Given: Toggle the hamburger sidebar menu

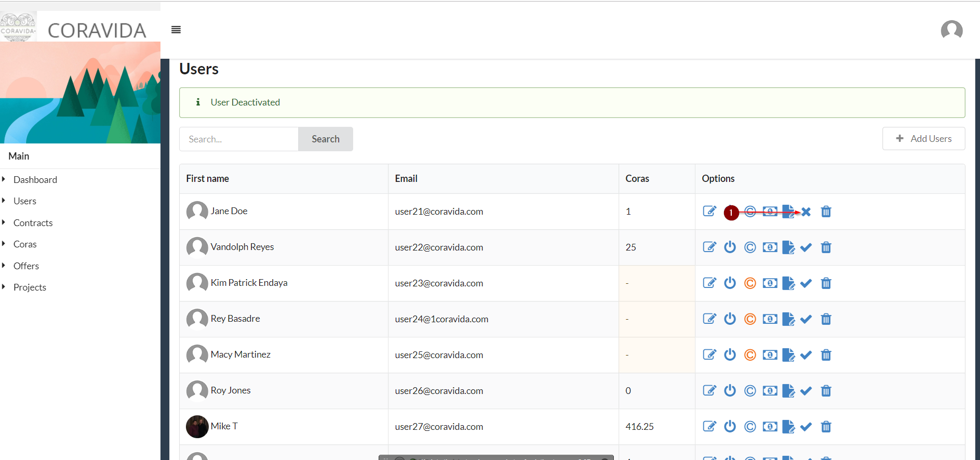Looking at the screenshot, I should pos(176,30).
